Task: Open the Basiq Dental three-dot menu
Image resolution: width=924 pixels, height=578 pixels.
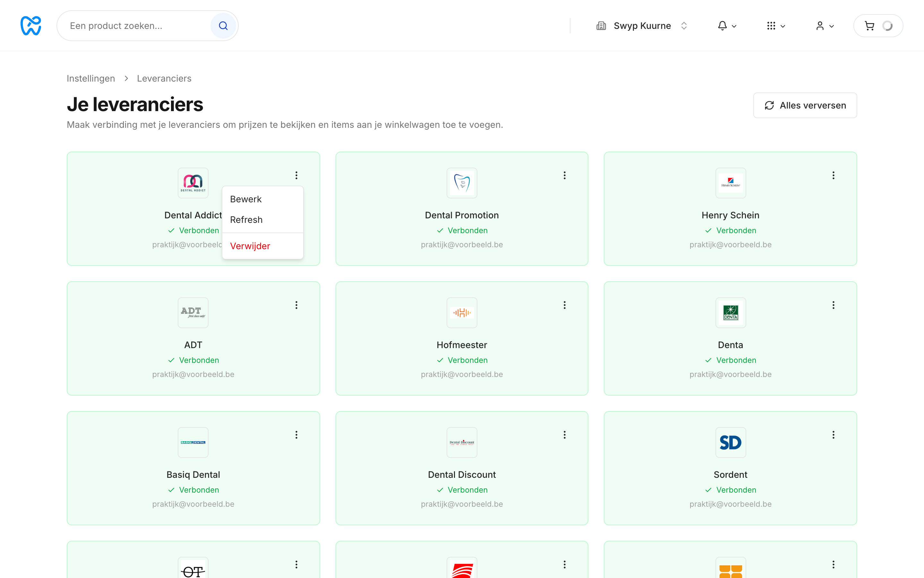Action: tap(296, 435)
